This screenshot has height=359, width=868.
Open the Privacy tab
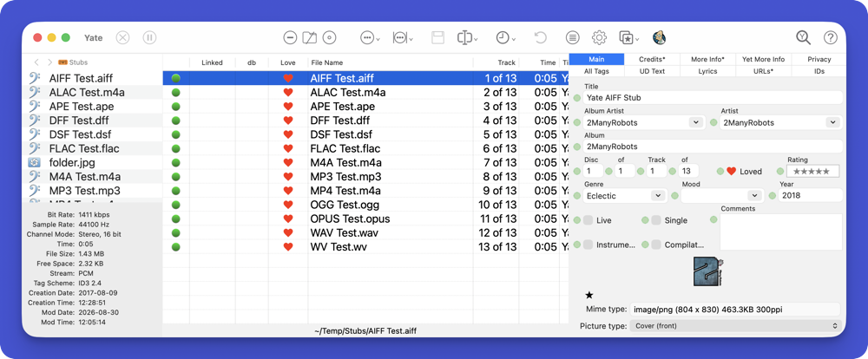[x=819, y=59]
